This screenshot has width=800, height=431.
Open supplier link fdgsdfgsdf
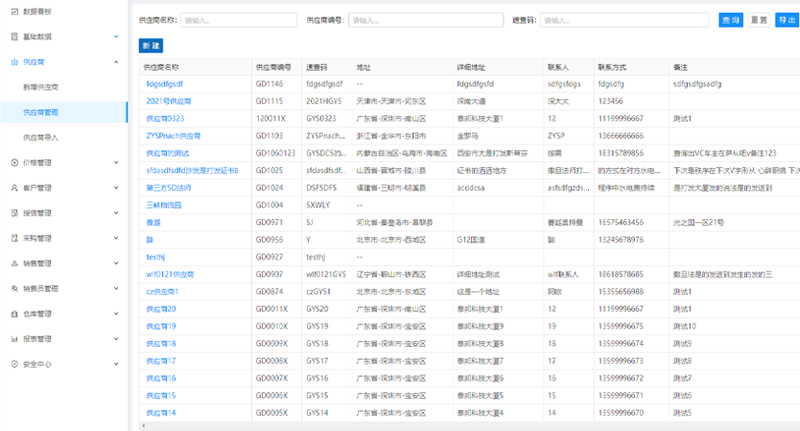(164, 84)
